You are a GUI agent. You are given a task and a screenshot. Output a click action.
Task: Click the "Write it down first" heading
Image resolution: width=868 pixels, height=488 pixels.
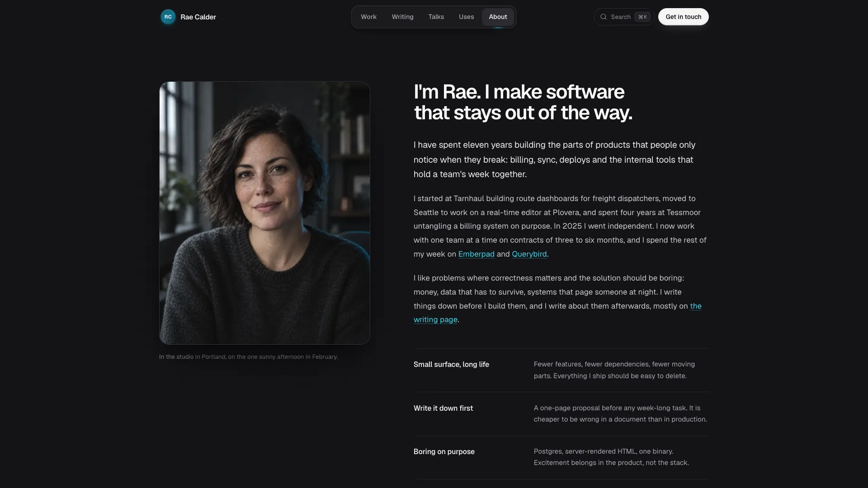coord(443,408)
